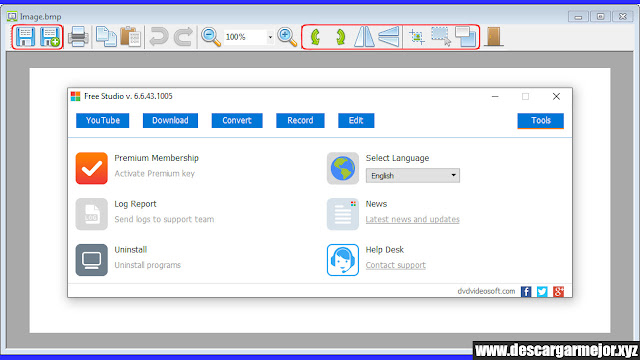Exit the editor with door icon
The width and height of the screenshot is (640, 360).
(x=493, y=37)
